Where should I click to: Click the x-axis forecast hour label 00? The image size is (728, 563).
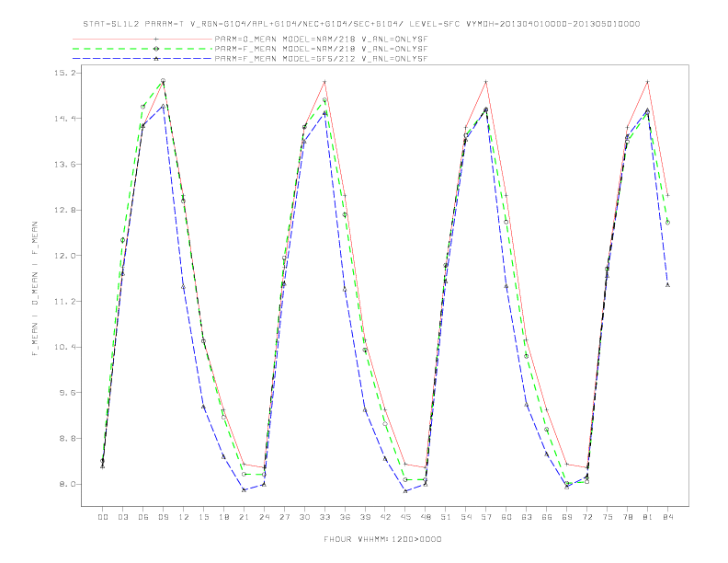point(103,517)
